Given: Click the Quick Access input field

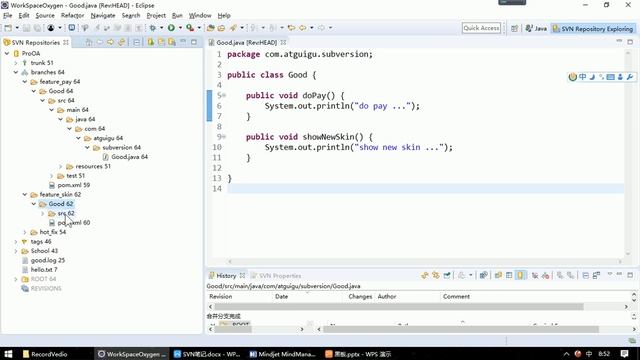Looking at the screenshot, I should pos(481,28).
